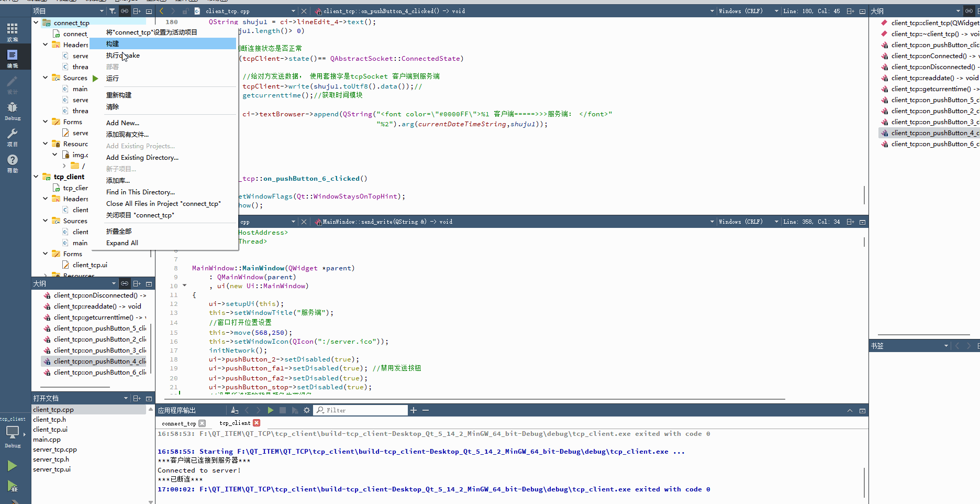Split the Projects side panel

[x=137, y=11]
